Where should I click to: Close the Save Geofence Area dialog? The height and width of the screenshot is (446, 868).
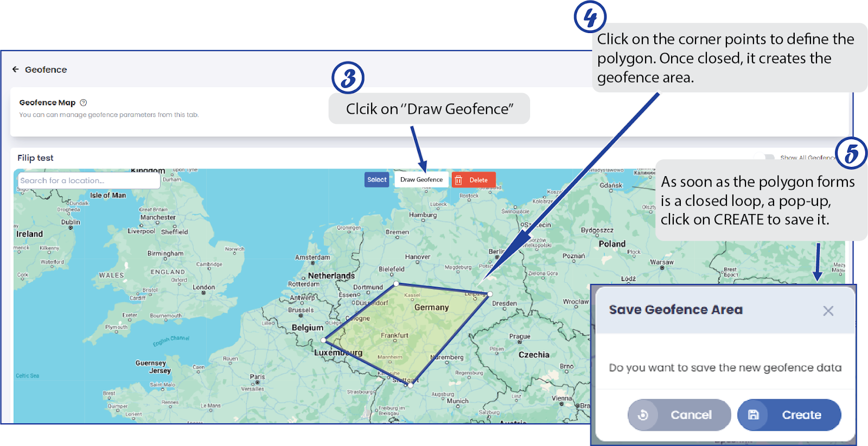click(x=828, y=311)
